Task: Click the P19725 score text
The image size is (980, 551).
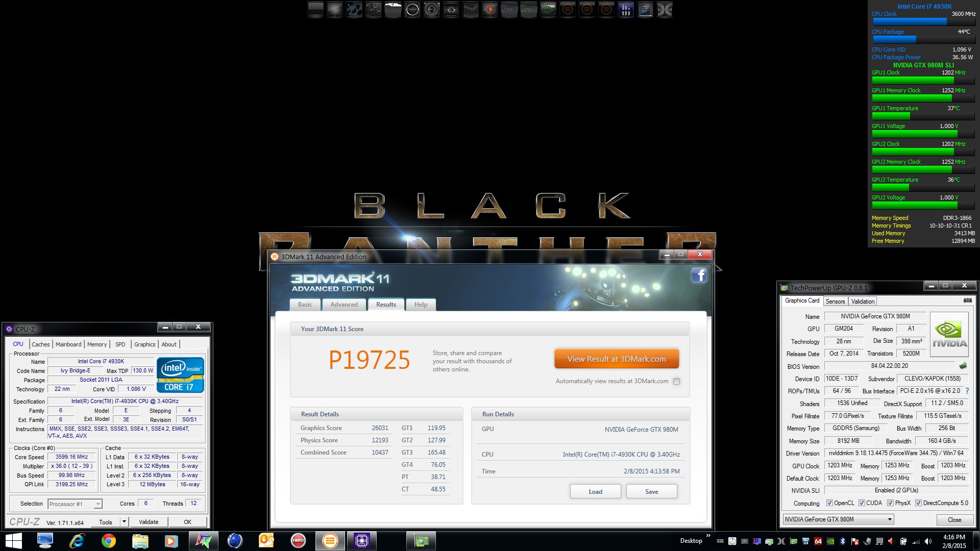Action: pos(369,360)
